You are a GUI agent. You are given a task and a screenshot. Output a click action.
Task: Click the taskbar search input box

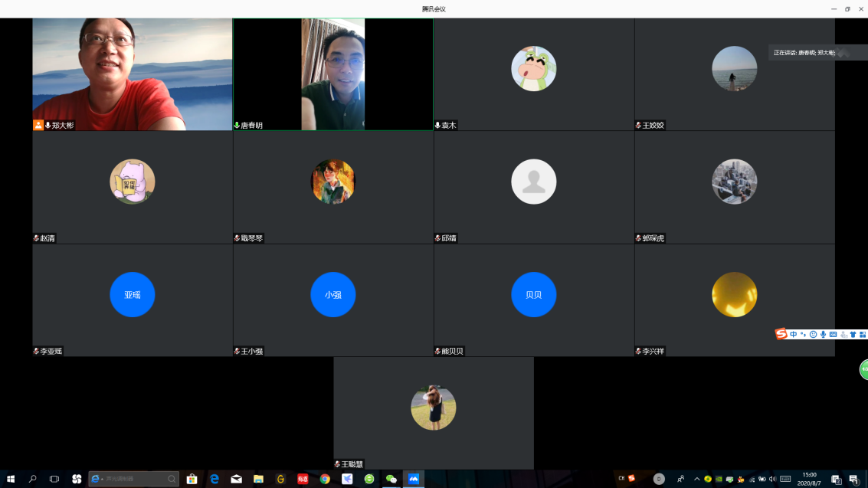pyautogui.click(x=134, y=479)
